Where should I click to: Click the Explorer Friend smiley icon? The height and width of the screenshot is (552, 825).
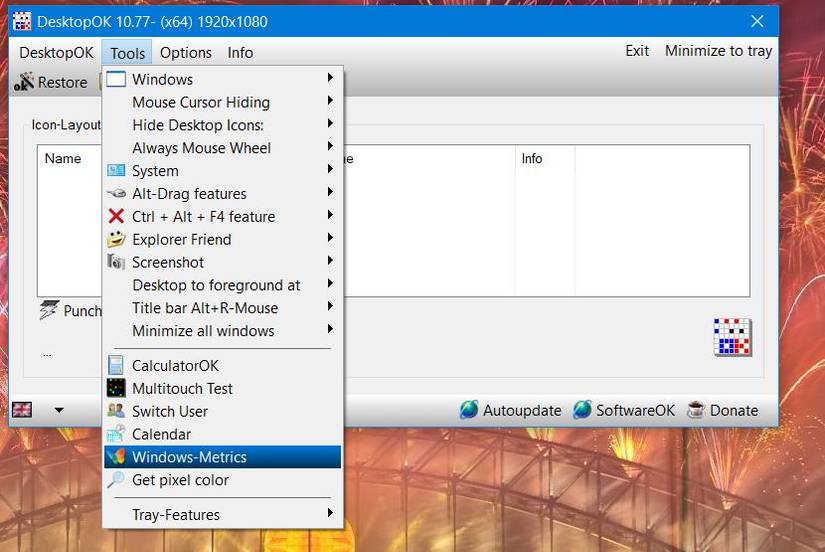(x=116, y=239)
